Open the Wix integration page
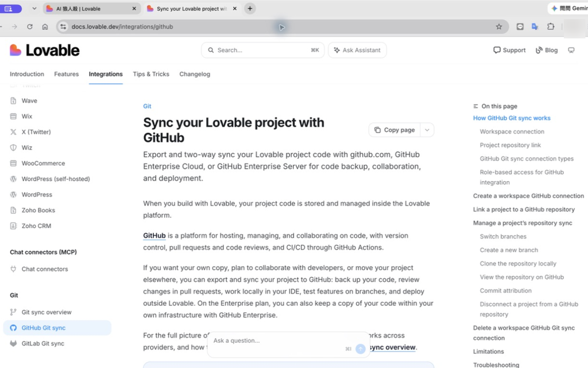 26,116
